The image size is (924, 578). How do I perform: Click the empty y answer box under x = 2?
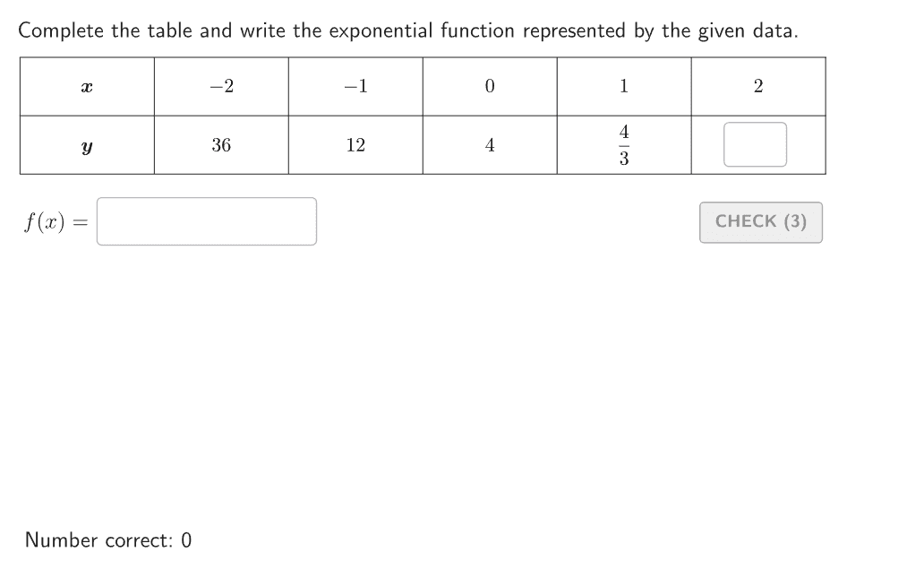point(755,145)
